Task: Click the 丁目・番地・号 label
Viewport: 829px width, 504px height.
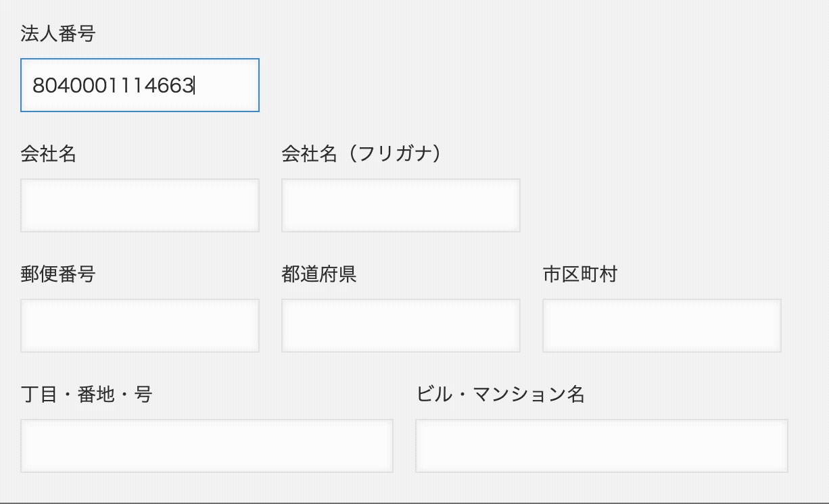Action: (x=86, y=395)
